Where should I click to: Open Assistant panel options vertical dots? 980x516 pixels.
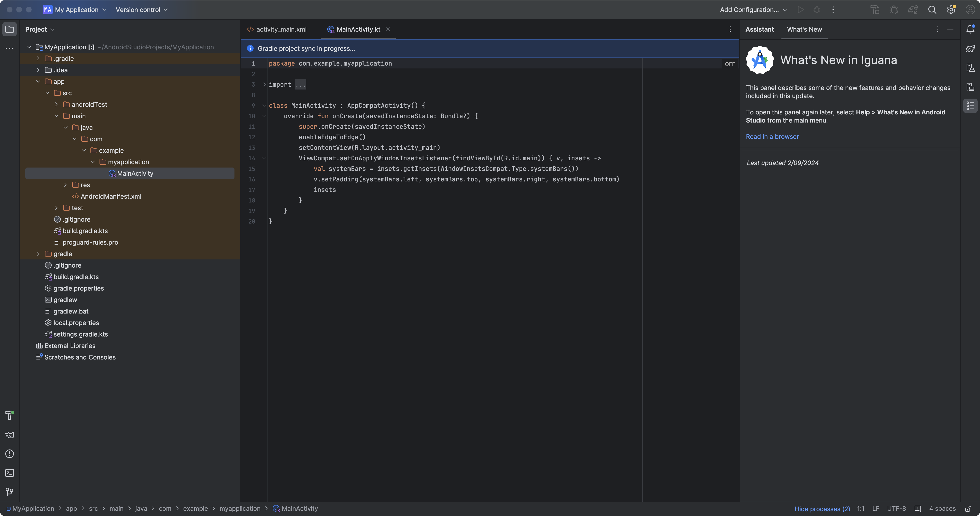(938, 29)
